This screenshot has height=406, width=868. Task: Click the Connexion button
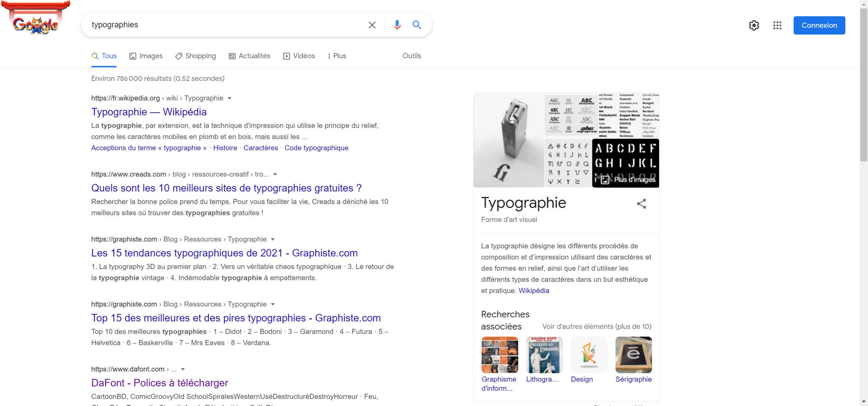coord(819,25)
